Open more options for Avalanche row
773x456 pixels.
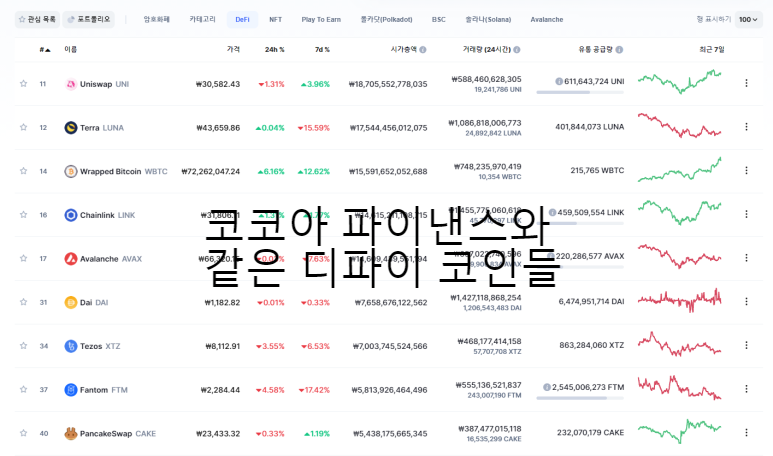[746, 258]
